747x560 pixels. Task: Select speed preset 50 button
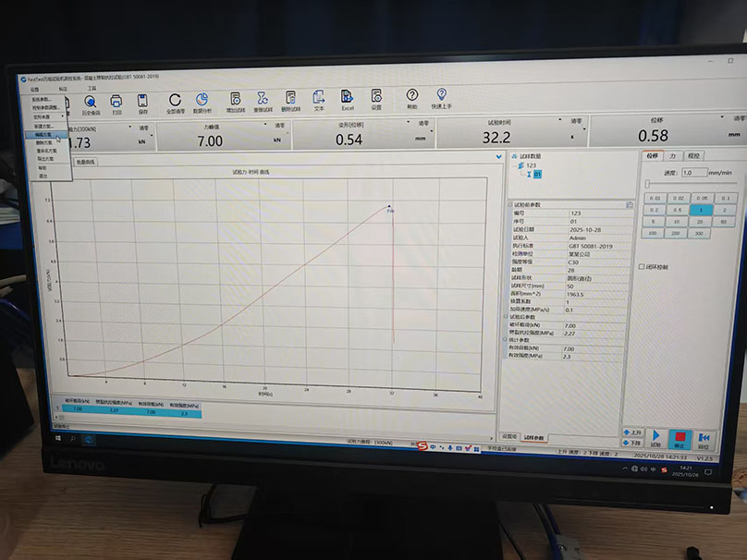[724, 222]
